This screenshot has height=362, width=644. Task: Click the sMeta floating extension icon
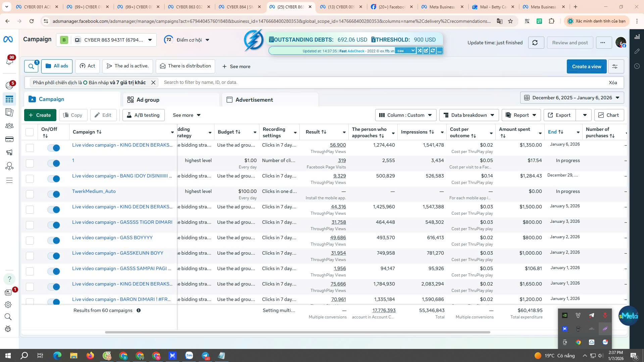628,316
